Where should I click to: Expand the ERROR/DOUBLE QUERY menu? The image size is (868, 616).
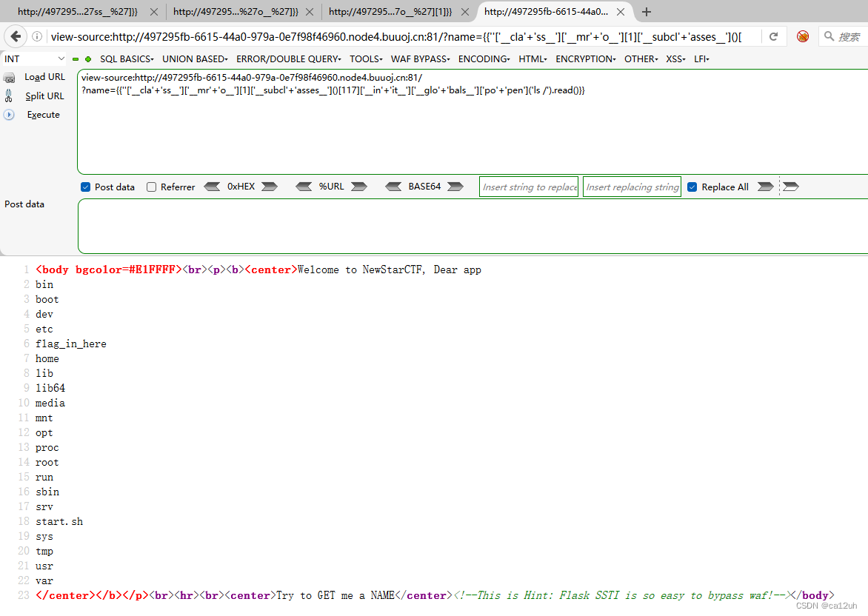pos(288,58)
